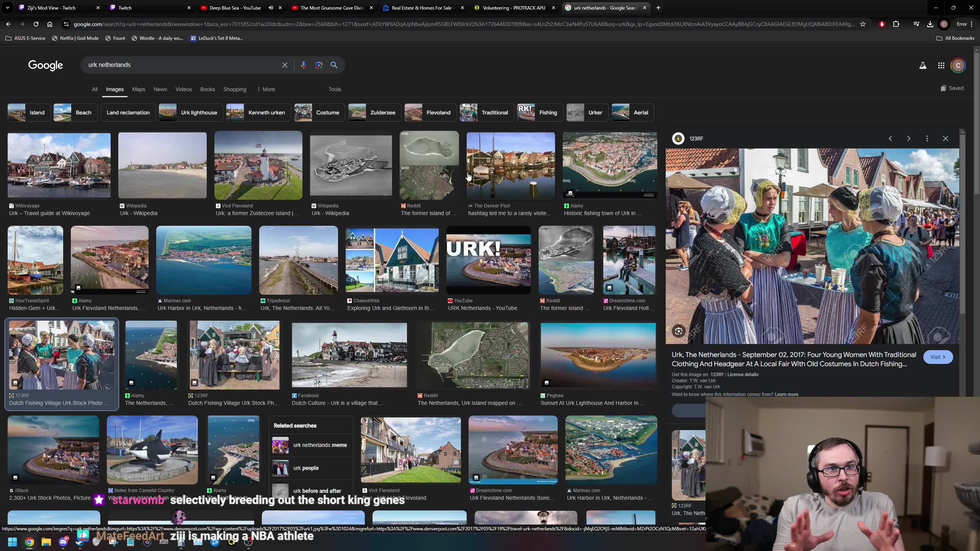Screen dimensions: 980x551
Task: Open Saved collections
Action: tap(952, 88)
